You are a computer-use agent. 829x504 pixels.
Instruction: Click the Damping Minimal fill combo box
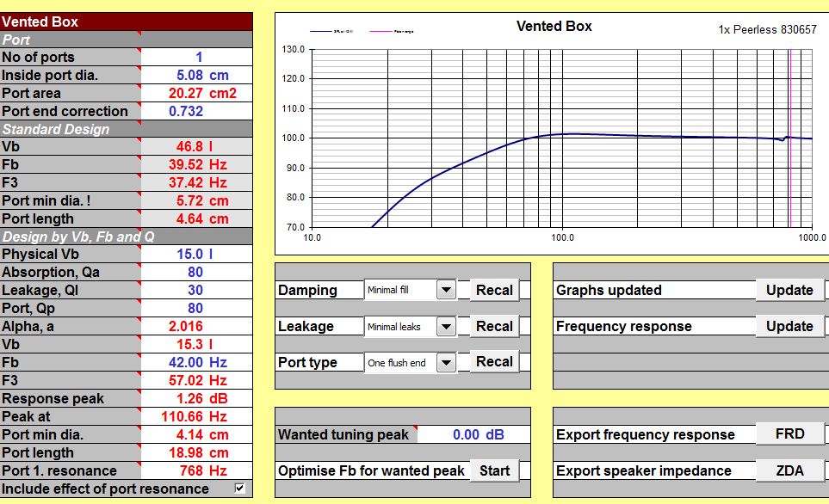(x=411, y=290)
